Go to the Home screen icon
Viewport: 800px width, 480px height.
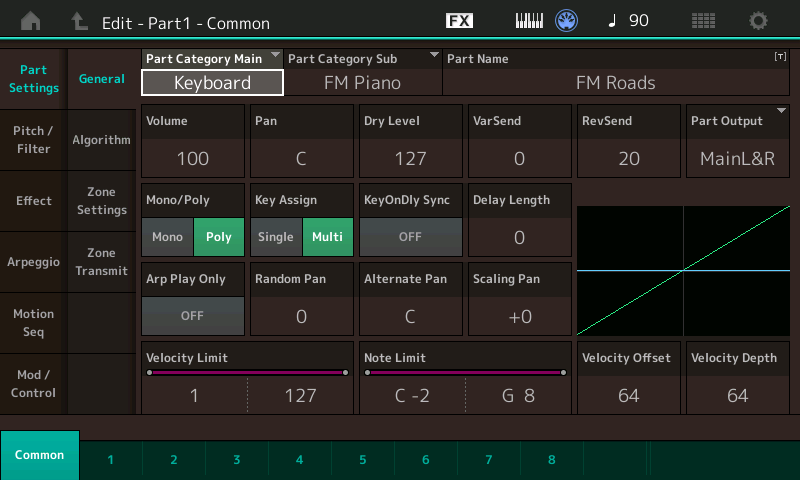(x=32, y=20)
